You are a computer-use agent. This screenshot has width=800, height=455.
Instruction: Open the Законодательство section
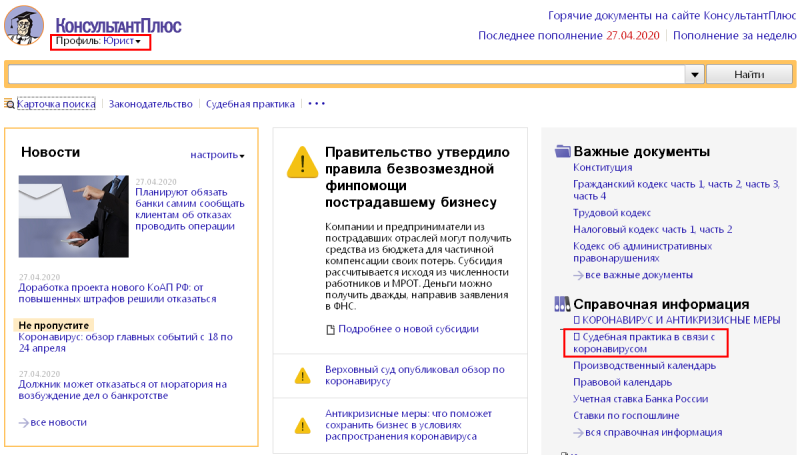click(151, 104)
